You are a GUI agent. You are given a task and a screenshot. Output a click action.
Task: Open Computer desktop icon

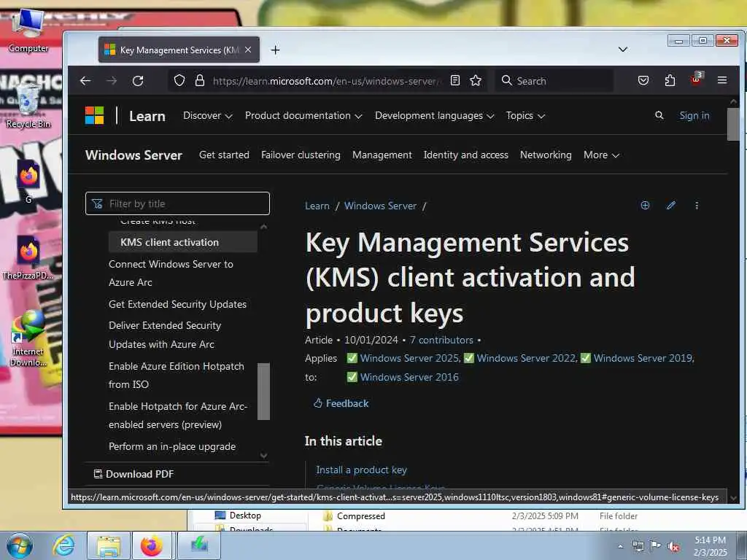click(x=28, y=31)
